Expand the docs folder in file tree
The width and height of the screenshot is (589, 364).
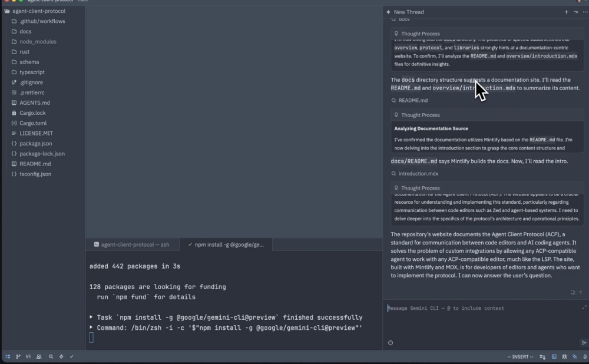coord(25,31)
